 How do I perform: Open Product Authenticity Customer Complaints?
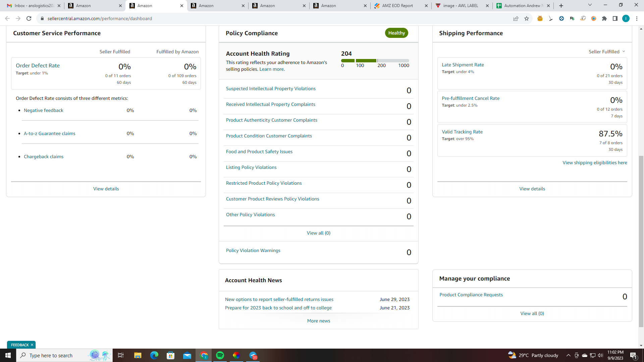tap(272, 120)
